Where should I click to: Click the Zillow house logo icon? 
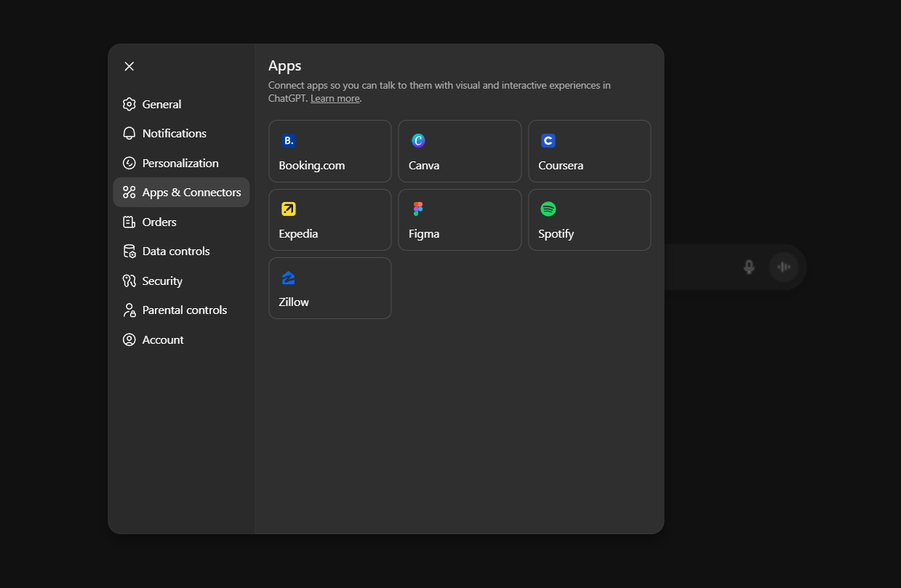tap(289, 278)
